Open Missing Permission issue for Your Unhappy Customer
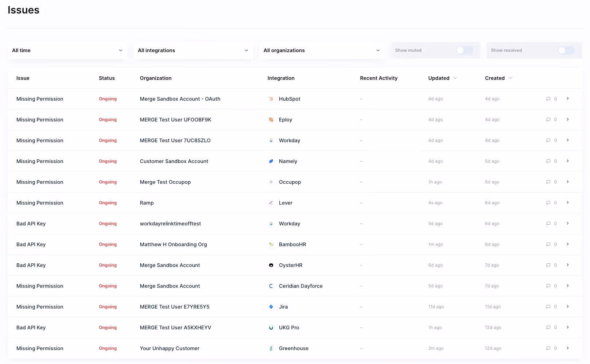 [x=40, y=348]
